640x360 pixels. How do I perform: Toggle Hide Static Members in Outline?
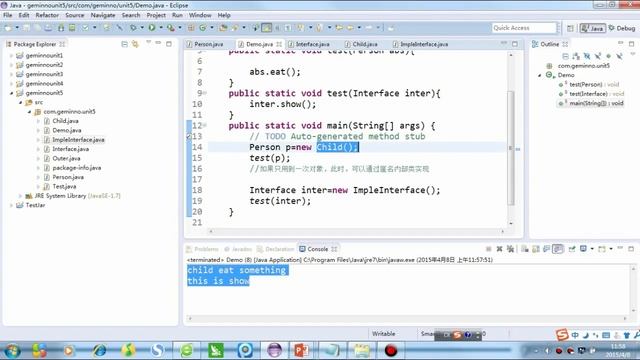[x=598, y=56]
